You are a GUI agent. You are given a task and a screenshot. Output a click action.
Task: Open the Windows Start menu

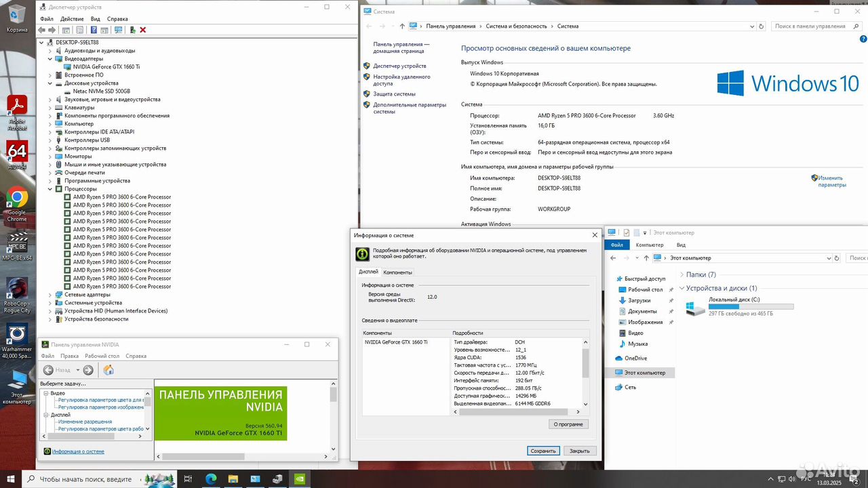(x=10, y=479)
